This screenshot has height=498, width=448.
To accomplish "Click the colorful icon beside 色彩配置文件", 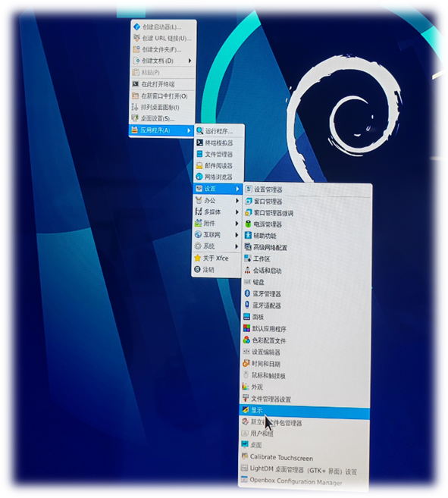I will pos(246,340).
